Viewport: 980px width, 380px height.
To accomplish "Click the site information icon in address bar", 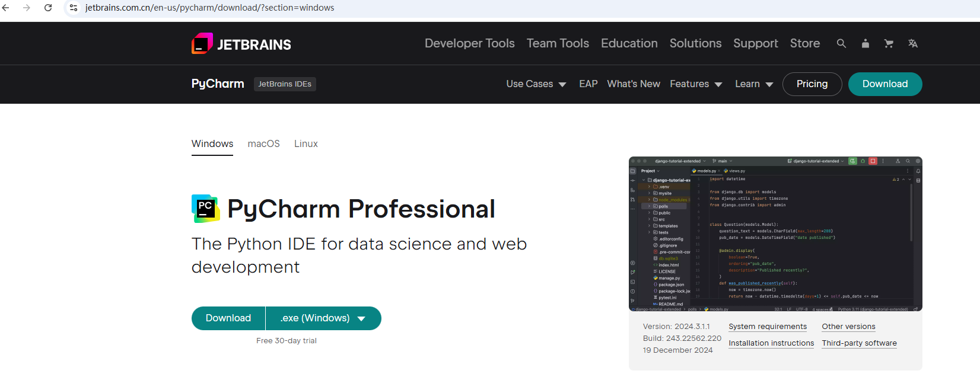I will pyautogui.click(x=74, y=8).
